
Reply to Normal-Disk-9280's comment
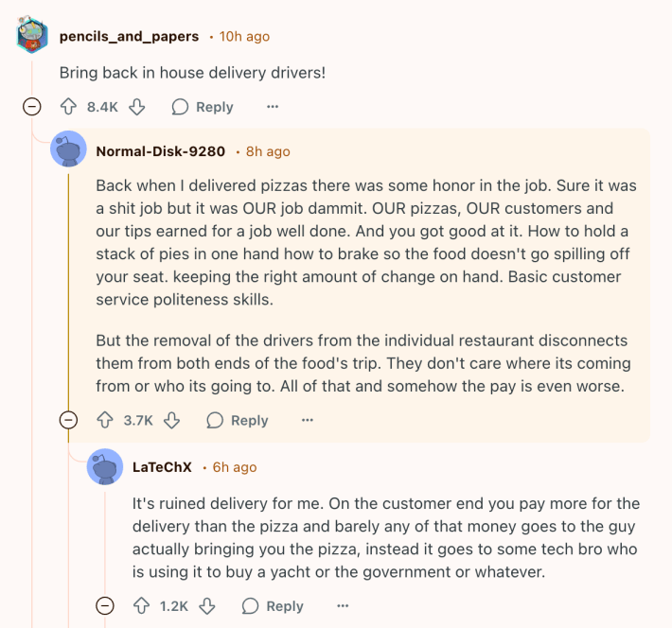click(x=238, y=420)
